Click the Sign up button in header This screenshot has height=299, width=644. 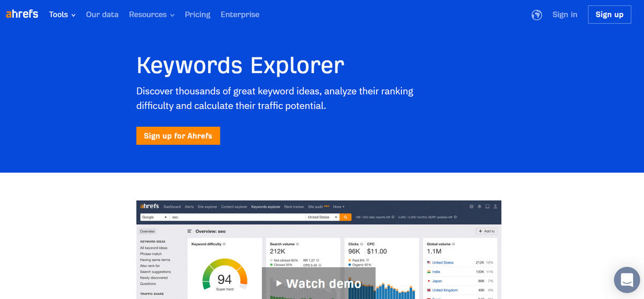pyautogui.click(x=610, y=14)
